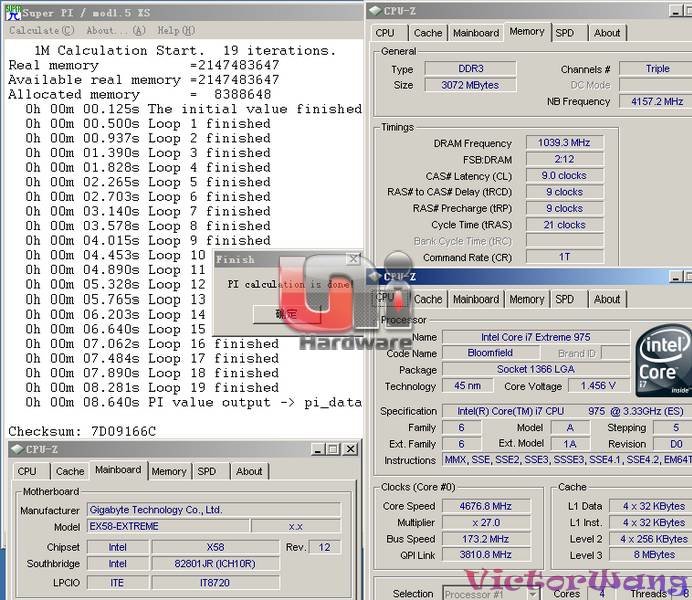692x600 pixels.
Task: Click chipset value X58
Action: click(x=215, y=547)
